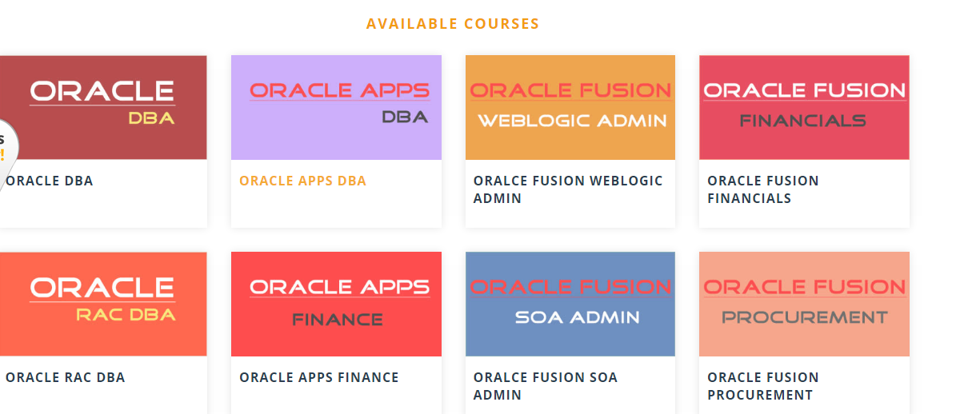Select the Oracle Apps Finance banner image
Image resolution: width=980 pixels, height=414 pixels.
tap(336, 304)
